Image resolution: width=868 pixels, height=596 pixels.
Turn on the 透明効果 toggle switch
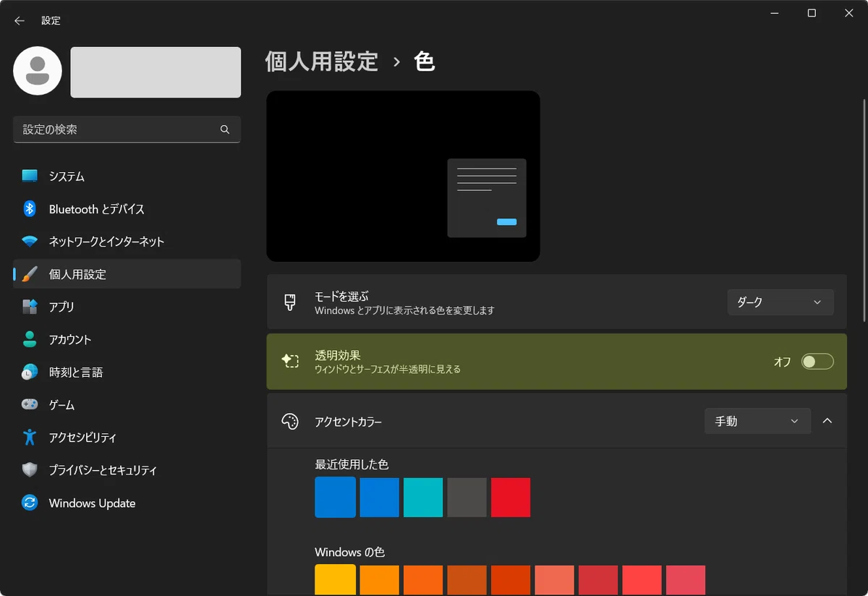pyautogui.click(x=817, y=362)
